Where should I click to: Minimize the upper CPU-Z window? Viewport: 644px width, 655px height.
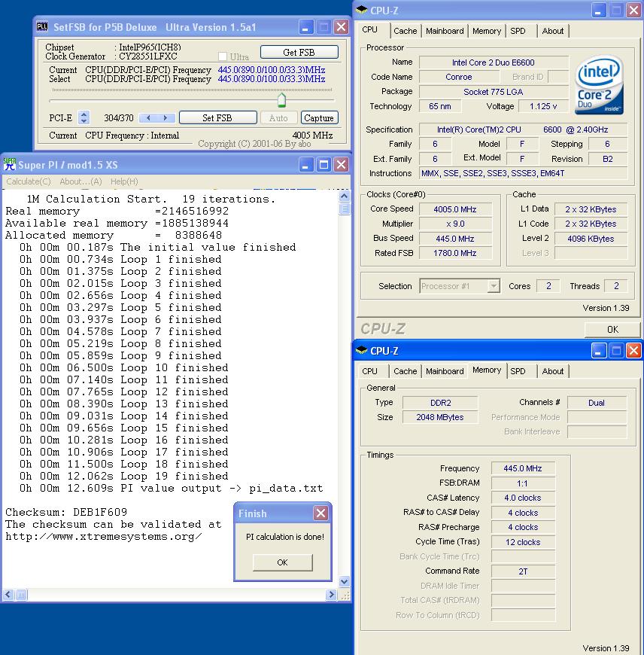(598, 11)
